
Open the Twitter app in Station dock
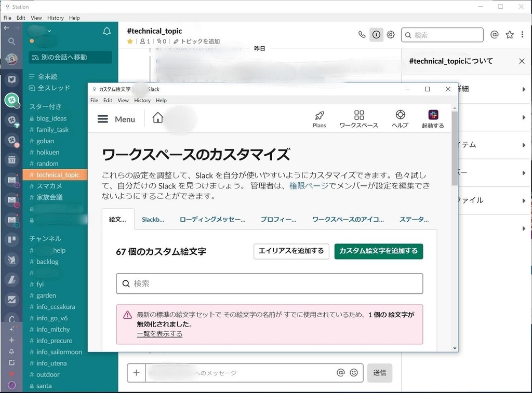(x=12, y=79)
